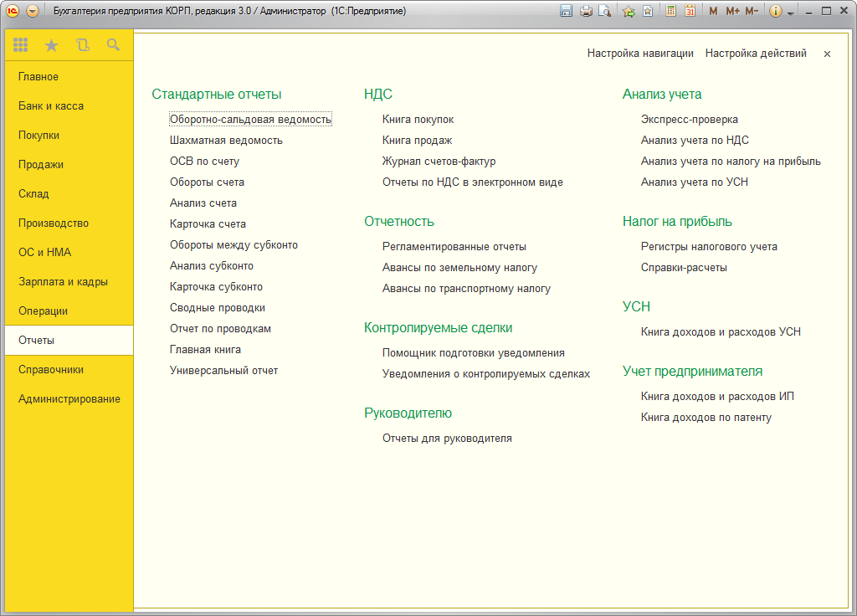Open Регламентированные отчеты
This screenshot has width=857, height=616.
[454, 247]
